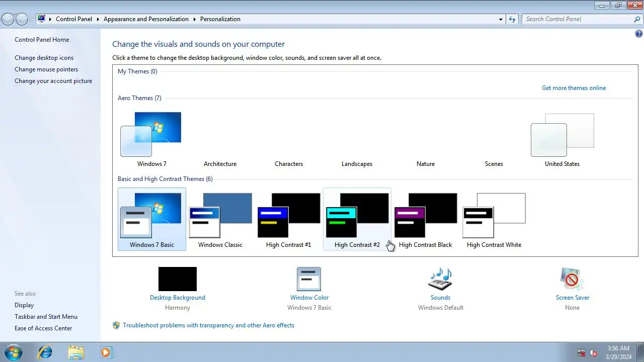Click Control Panel in the breadcrumb

[74, 19]
